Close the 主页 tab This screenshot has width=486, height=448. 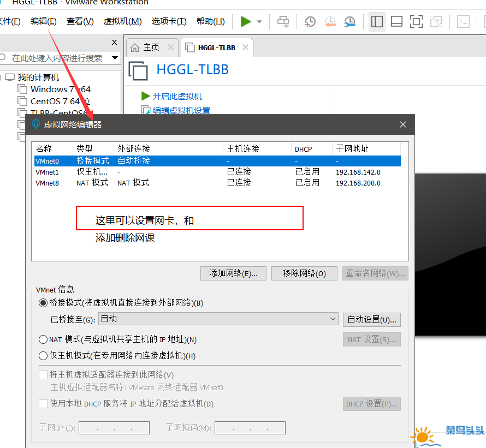click(x=170, y=47)
